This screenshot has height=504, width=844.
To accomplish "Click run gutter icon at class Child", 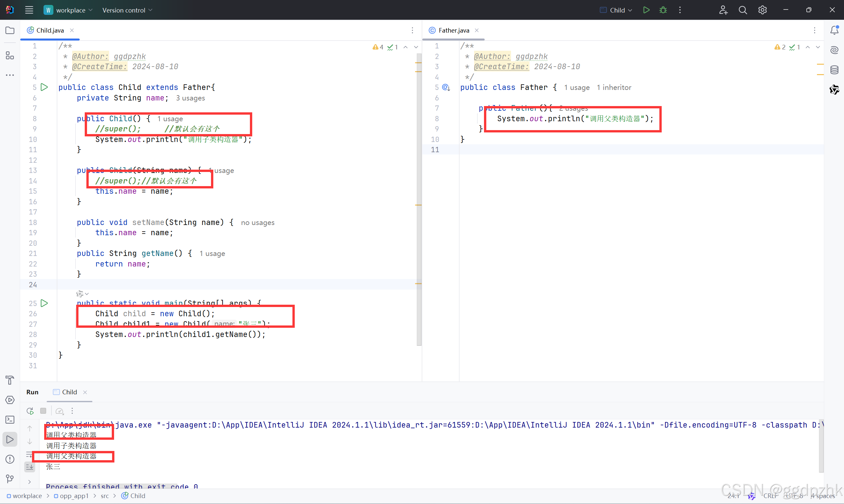I will click(44, 87).
